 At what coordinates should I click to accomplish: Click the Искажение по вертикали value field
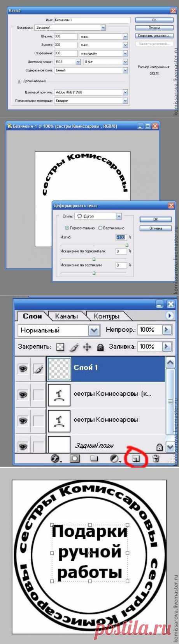click(x=121, y=265)
